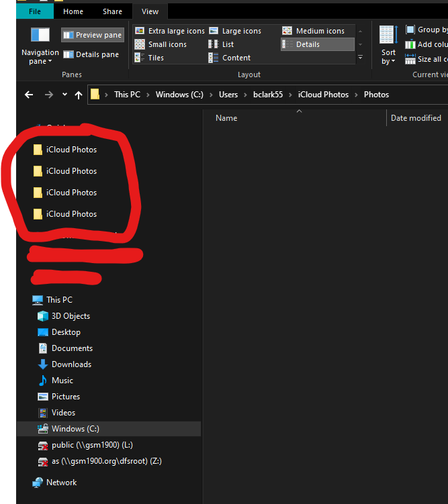This screenshot has height=504, width=448.
Task: Click iCloud Photos in the address path
Action: [323, 95]
